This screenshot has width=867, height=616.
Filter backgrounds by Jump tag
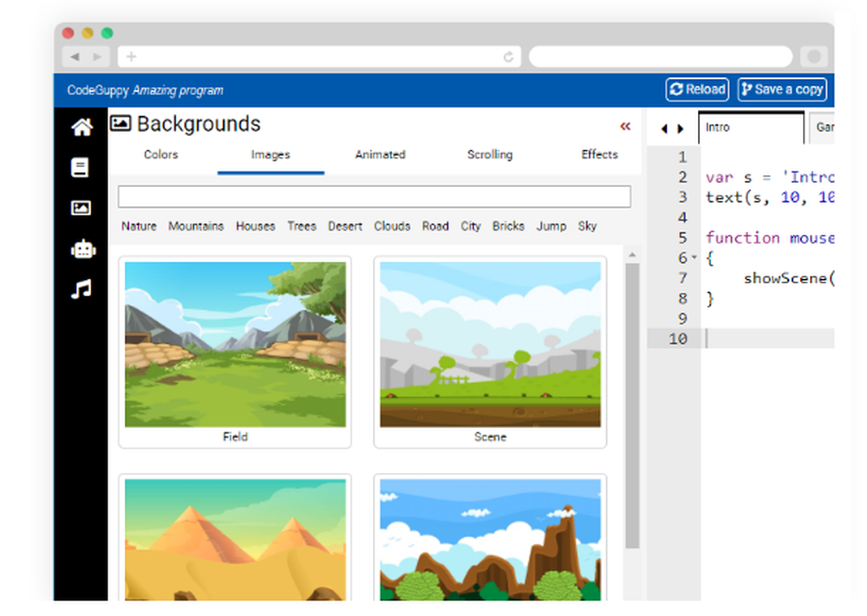click(551, 226)
